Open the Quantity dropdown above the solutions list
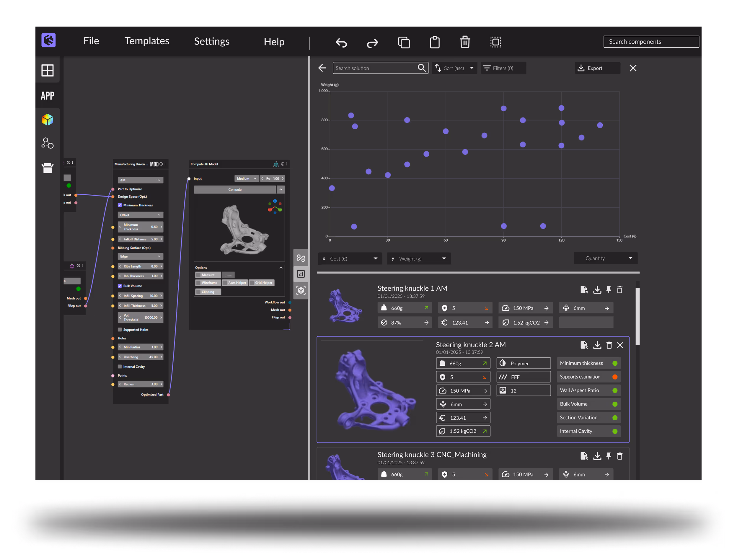The height and width of the screenshot is (560, 737). (605, 258)
